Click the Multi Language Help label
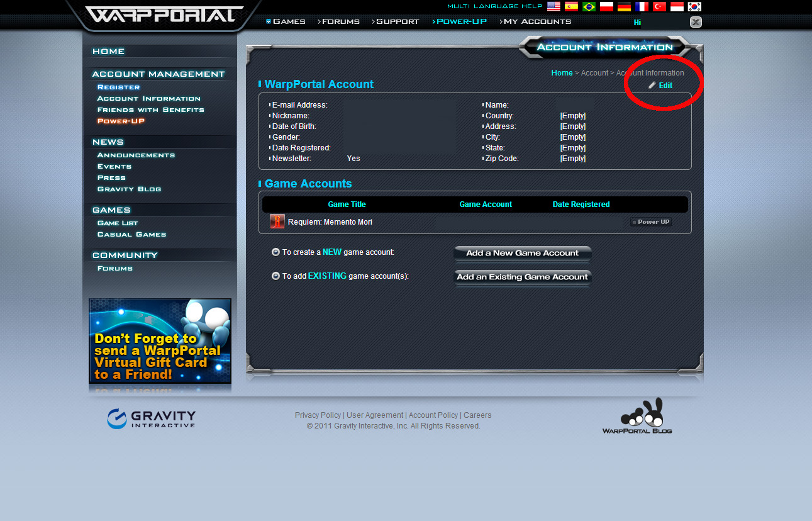 coord(495,6)
